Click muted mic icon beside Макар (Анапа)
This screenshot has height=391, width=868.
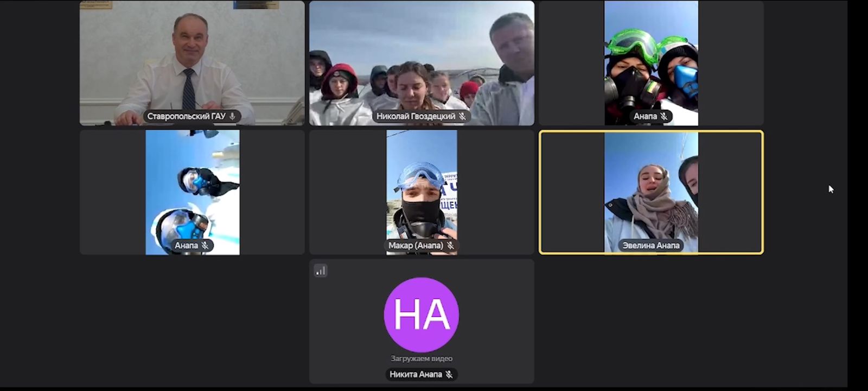450,245
